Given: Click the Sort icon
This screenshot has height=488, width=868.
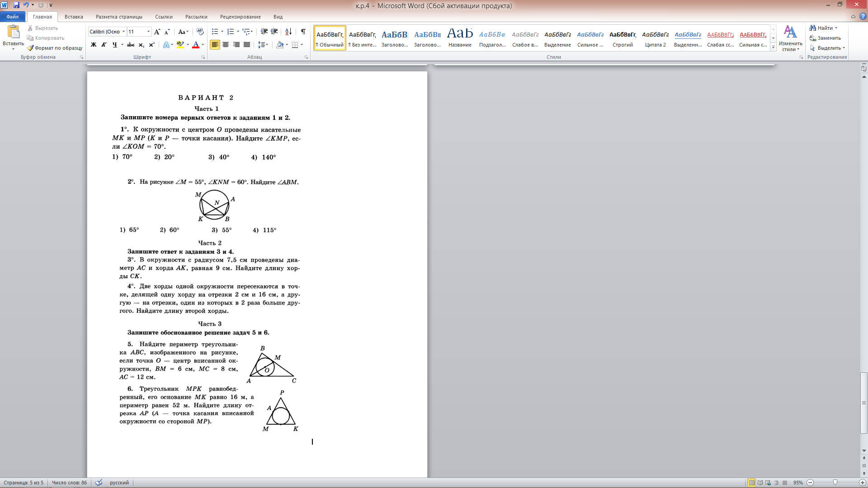Looking at the screenshot, I should tap(288, 32).
